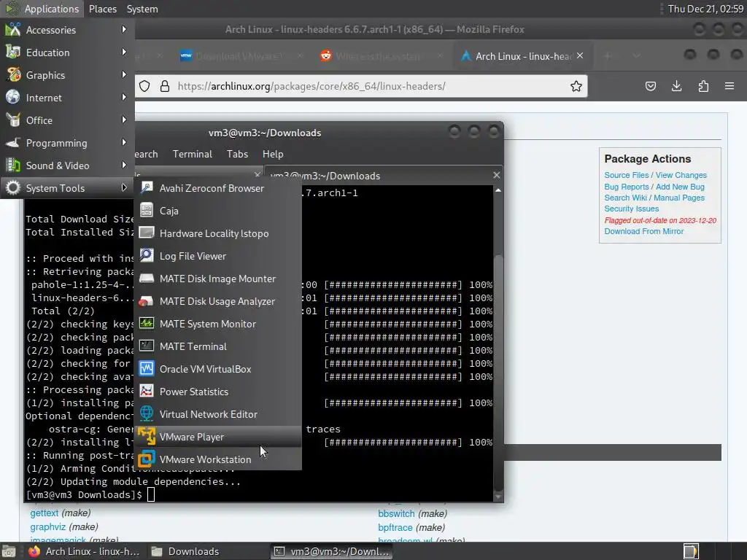The height and width of the screenshot is (560, 747).
Task: Close the vm3@vm3:~/Downloads terminal tab
Action: [x=496, y=175]
